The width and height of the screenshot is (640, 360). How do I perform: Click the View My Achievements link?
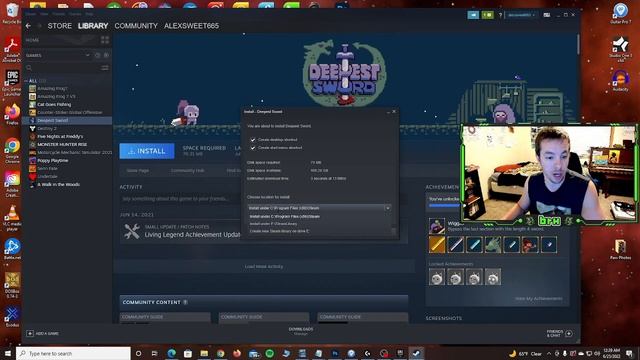[539, 299]
